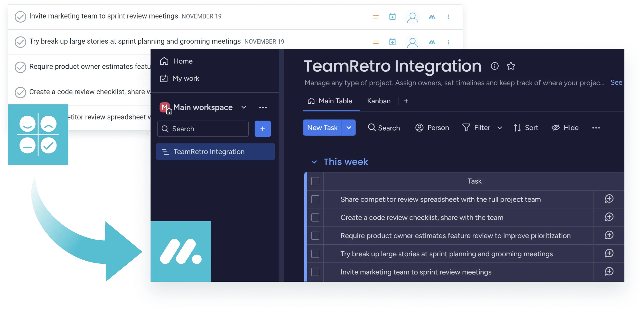Star the TeamRetro Integration board
This screenshot has width=644, height=311.
pyautogui.click(x=511, y=66)
